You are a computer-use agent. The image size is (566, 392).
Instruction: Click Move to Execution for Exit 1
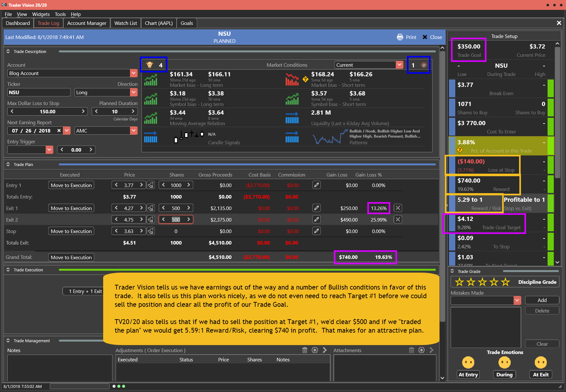tap(71, 208)
